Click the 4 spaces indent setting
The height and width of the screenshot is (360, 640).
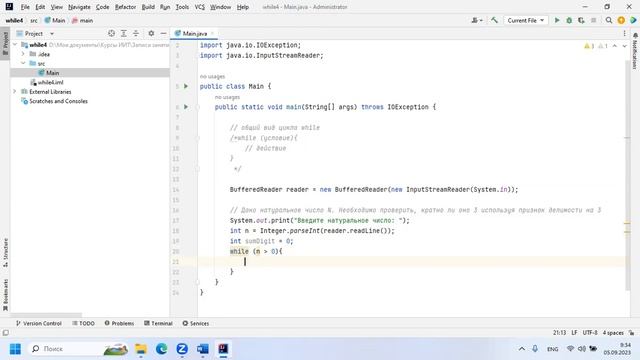[x=613, y=333]
